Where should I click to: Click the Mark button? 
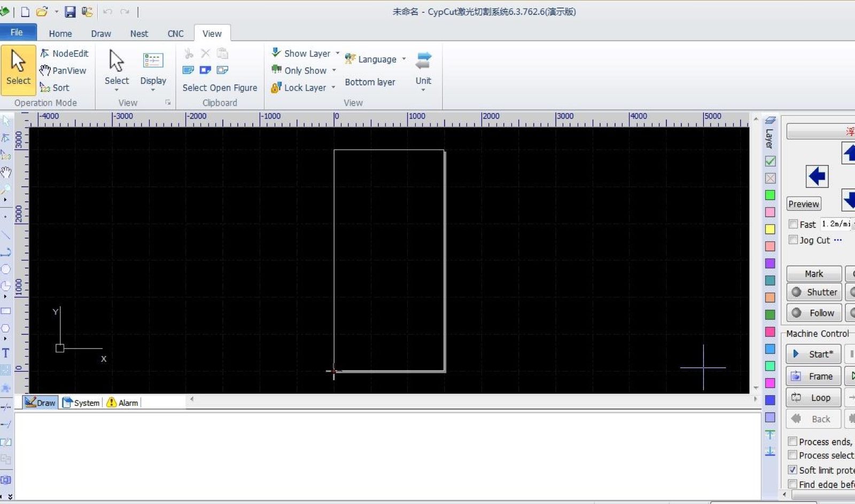click(814, 274)
